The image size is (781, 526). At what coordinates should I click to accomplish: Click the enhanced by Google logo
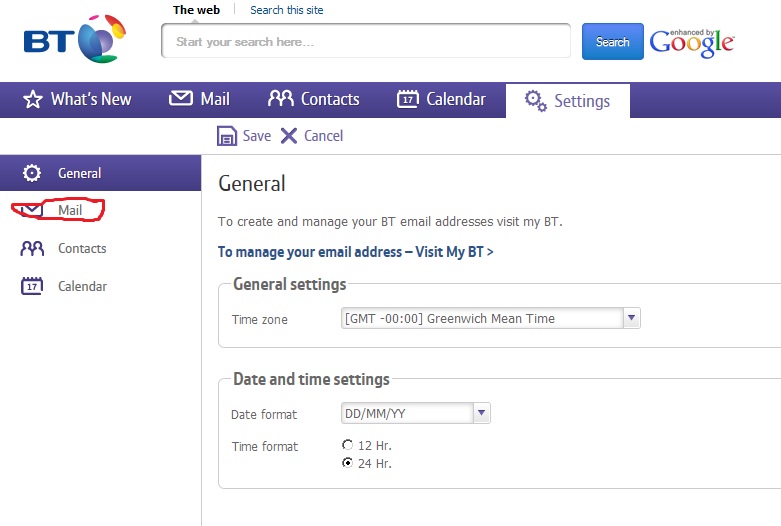pos(692,43)
